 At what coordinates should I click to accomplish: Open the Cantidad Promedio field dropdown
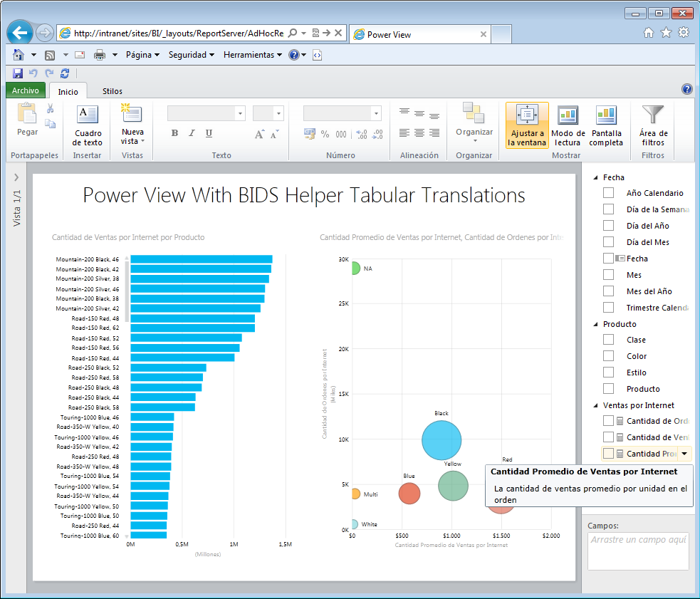(685, 453)
